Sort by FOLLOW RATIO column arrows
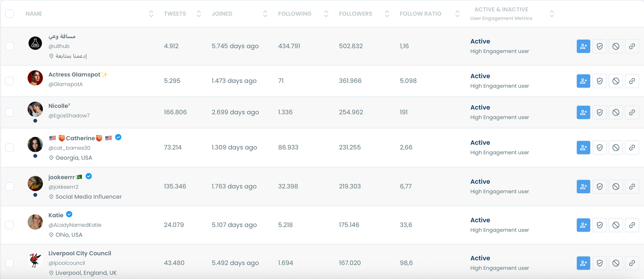 click(x=457, y=14)
